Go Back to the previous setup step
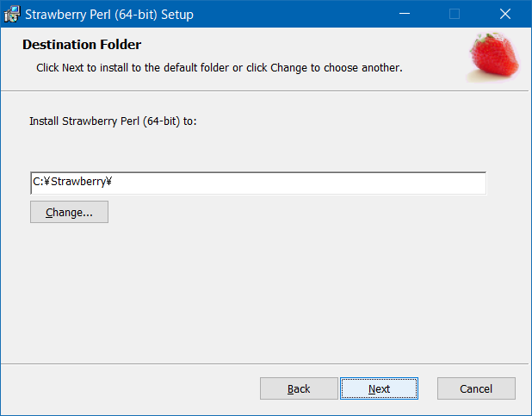532x416 pixels. point(299,388)
